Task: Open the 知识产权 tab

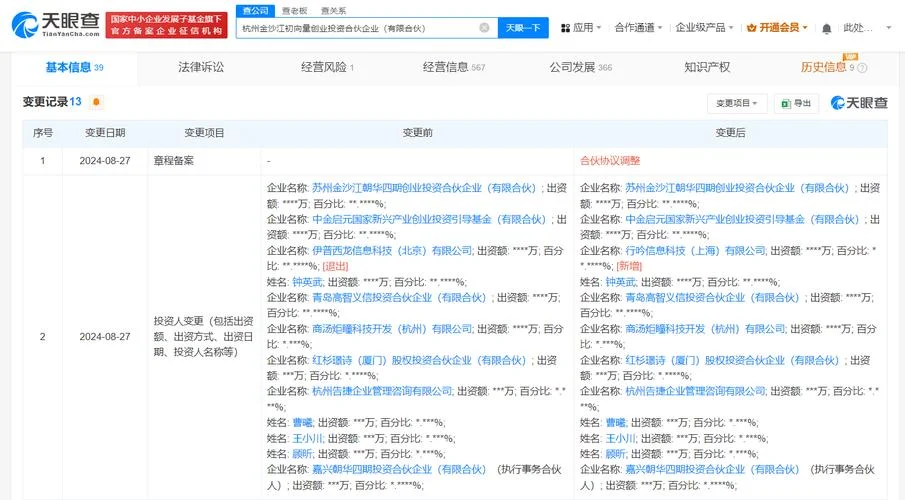Action: (x=707, y=68)
